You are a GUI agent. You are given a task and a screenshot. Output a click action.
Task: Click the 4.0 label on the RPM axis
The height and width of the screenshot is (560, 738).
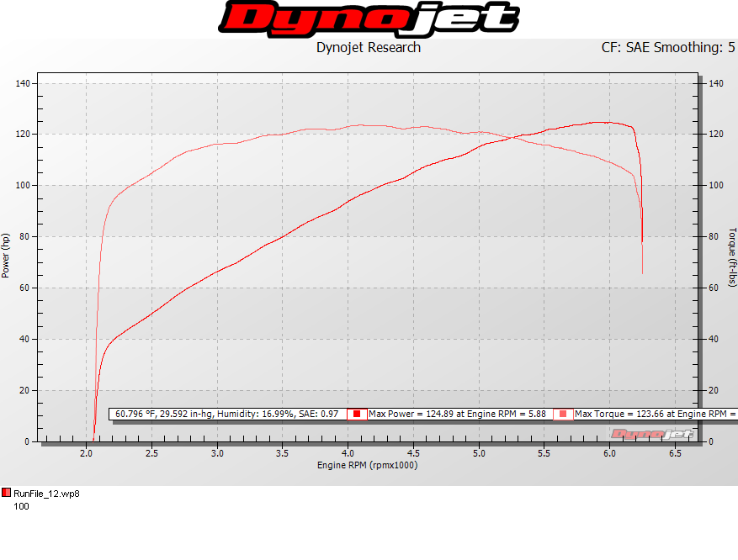348,453
